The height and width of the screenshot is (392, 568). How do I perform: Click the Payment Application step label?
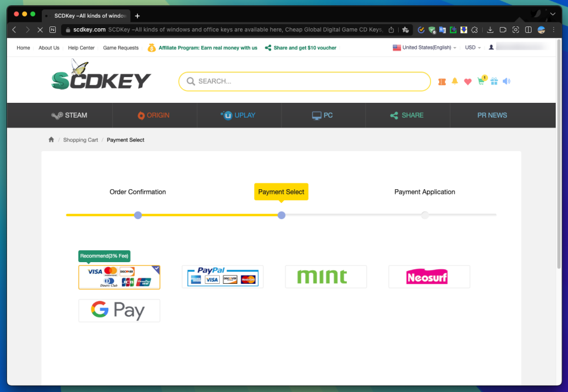[x=425, y=192]
